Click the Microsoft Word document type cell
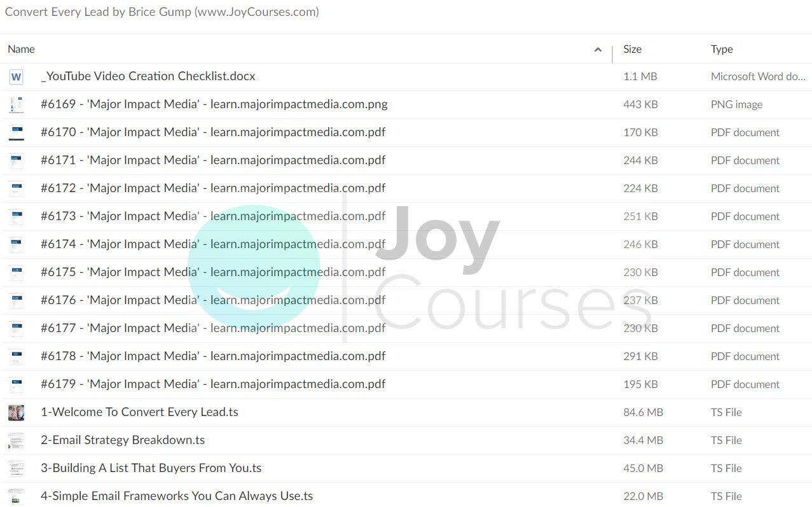This screenshot has width=812, height=507. pos(759,76)
